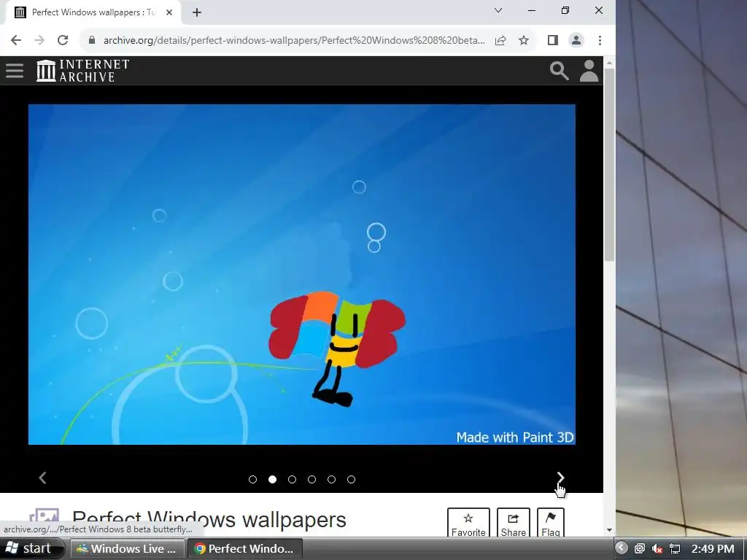Bookmark this tab with the star icon
The height and width of the screenshot is (560, 747).
click(x=524, y=40)
